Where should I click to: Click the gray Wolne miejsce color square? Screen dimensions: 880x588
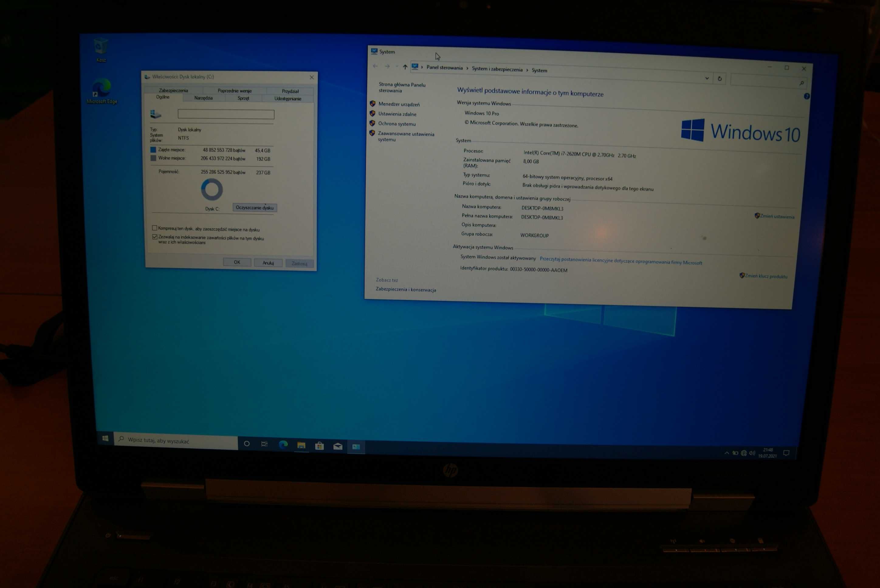pyautogui.click(x=153, y=158)
